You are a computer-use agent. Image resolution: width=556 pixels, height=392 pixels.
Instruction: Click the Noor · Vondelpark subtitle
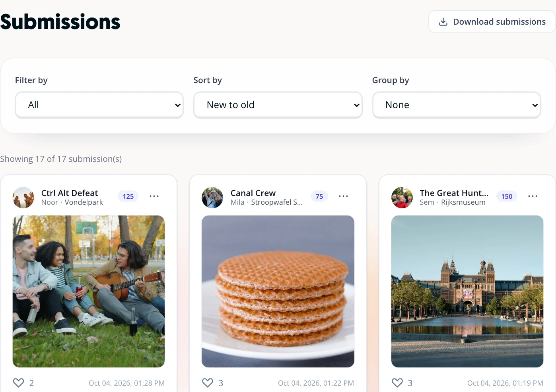(72, 202)
